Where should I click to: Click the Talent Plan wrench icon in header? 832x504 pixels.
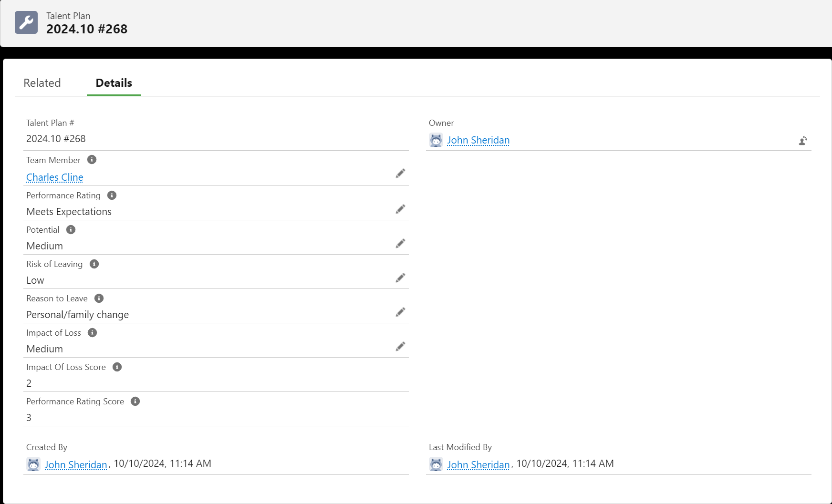[x=26, y=22]
